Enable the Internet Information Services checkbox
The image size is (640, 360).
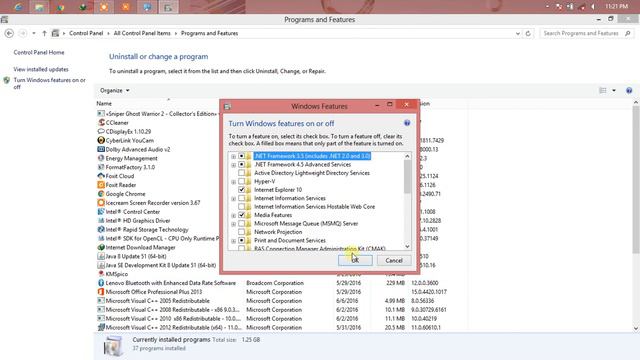242,198
